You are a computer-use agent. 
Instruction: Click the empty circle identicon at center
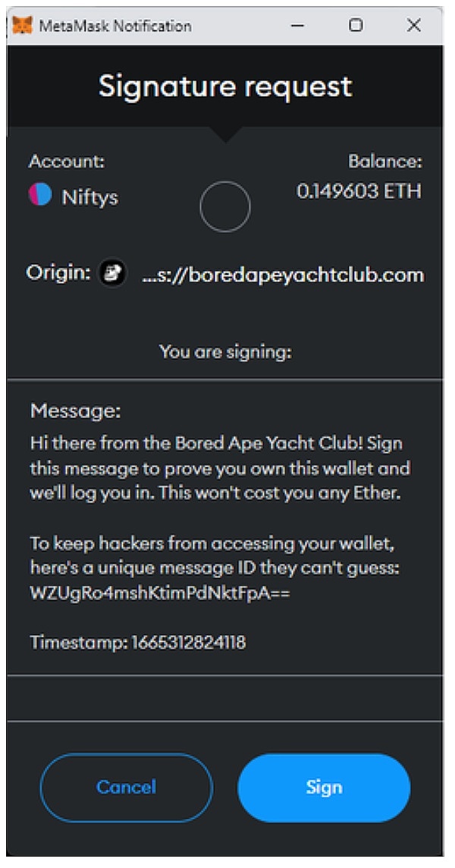224,207
